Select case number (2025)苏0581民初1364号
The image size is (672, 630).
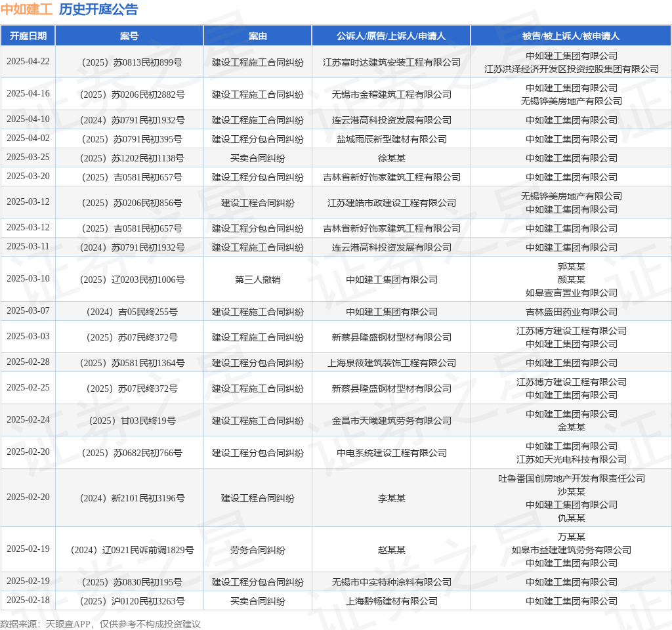pyautogui.click(x=132, y=363)
